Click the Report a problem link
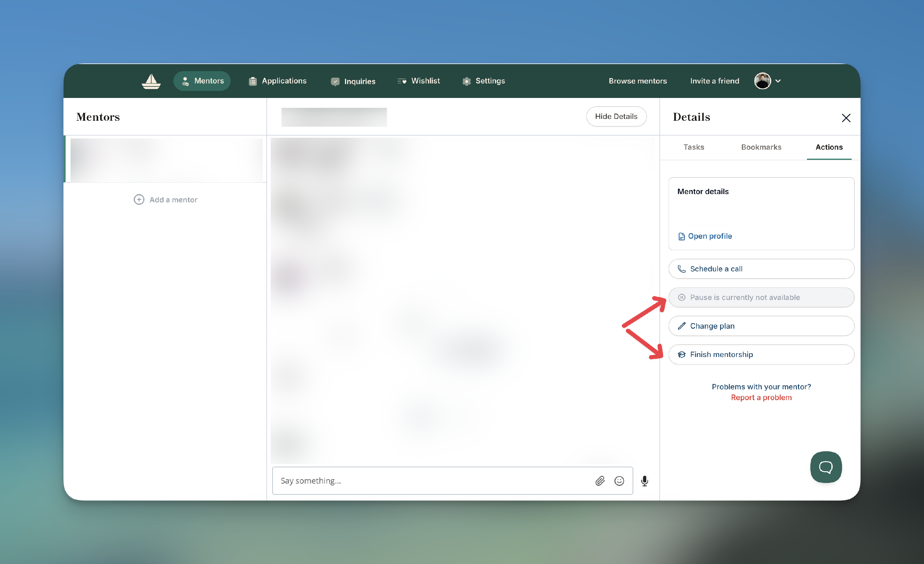Screen dimensions: 924x564 coord(761,397)
